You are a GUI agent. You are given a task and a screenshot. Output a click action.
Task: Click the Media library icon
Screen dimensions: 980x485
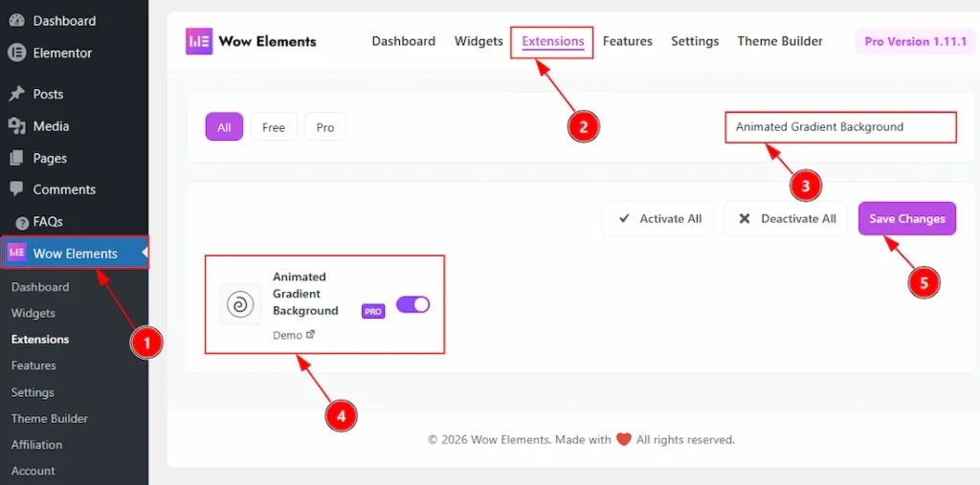pos(17,126)
